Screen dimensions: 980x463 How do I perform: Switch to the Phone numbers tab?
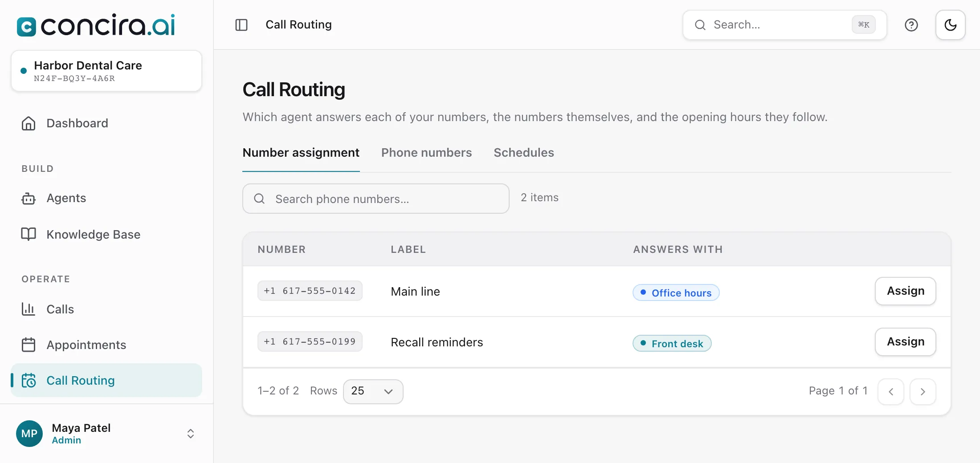[x=426, y=153]
